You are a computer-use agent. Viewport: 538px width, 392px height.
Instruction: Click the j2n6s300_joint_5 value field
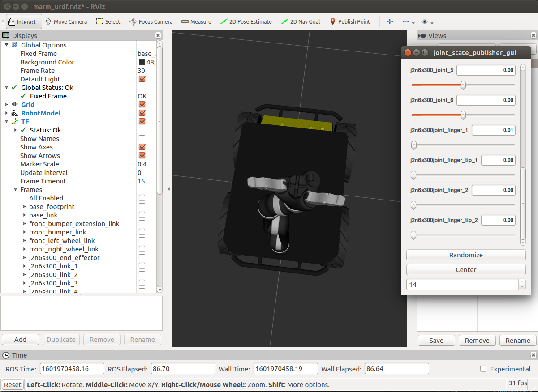coord(486,70)
